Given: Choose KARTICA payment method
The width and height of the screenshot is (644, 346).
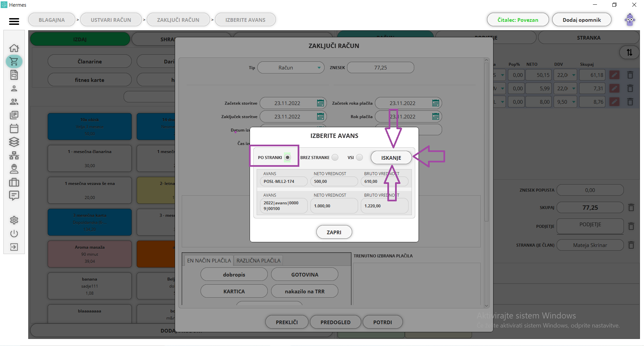Looking at the screenshot, I should point(234,291).
